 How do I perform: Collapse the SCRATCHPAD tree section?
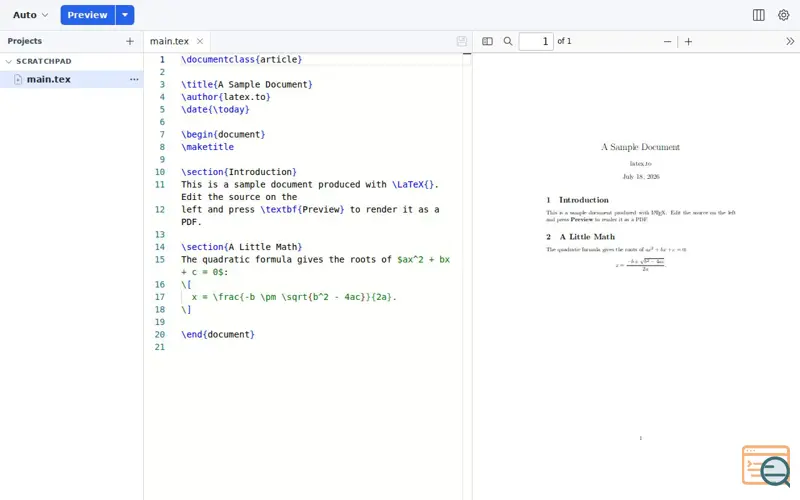[9, 61]
